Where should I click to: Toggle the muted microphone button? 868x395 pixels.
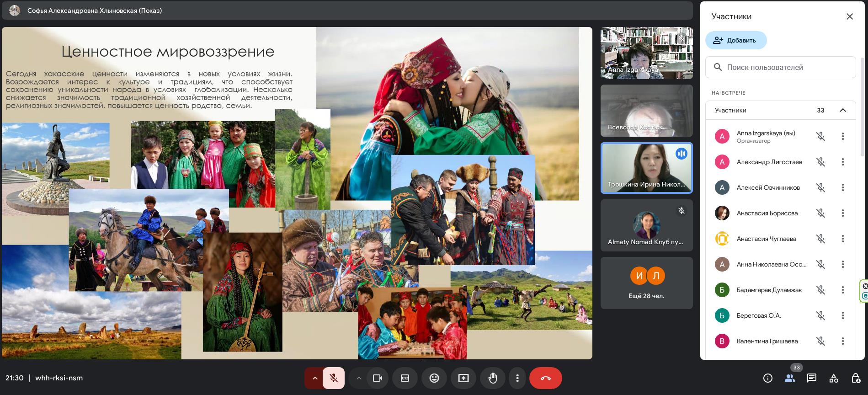click(x=334, y=378)
